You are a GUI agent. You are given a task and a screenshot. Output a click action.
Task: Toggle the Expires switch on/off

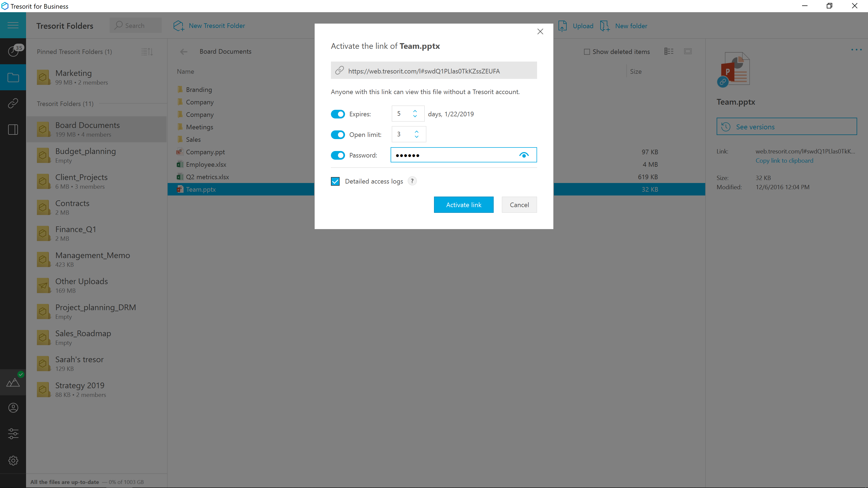coord(337,114)
